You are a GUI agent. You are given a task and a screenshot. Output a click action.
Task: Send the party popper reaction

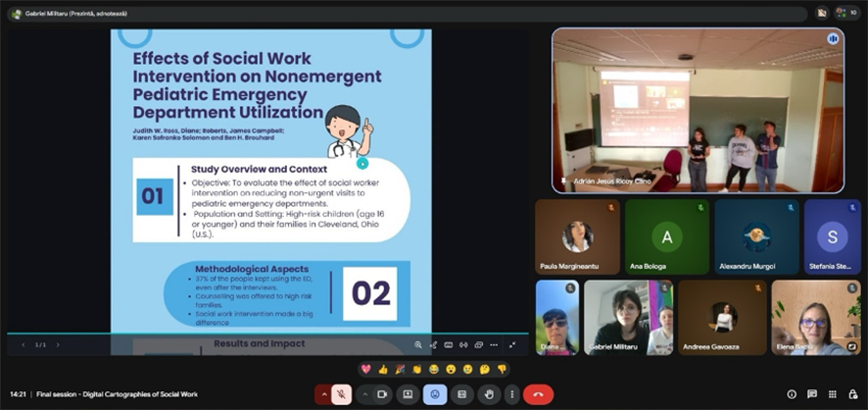(400, 369)
